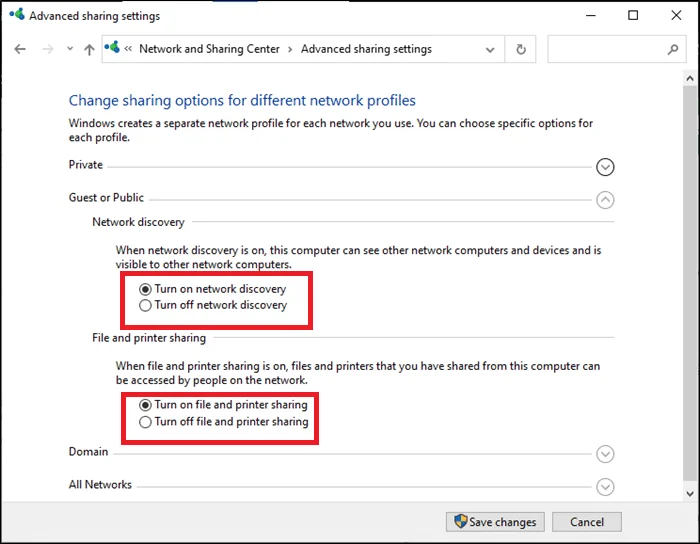
Task: Click the search magnifier icon
Action: [x=672, y=49]
